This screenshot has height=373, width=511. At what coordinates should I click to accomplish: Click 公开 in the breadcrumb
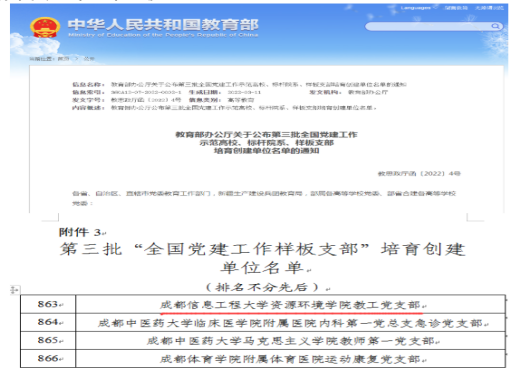click(89, 59)
